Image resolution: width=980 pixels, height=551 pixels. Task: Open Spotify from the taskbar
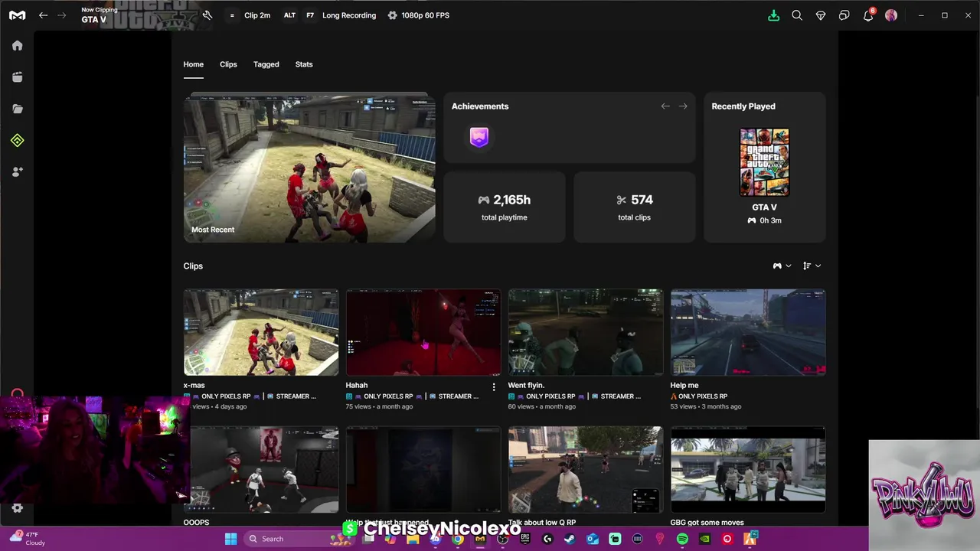(682, 539)
